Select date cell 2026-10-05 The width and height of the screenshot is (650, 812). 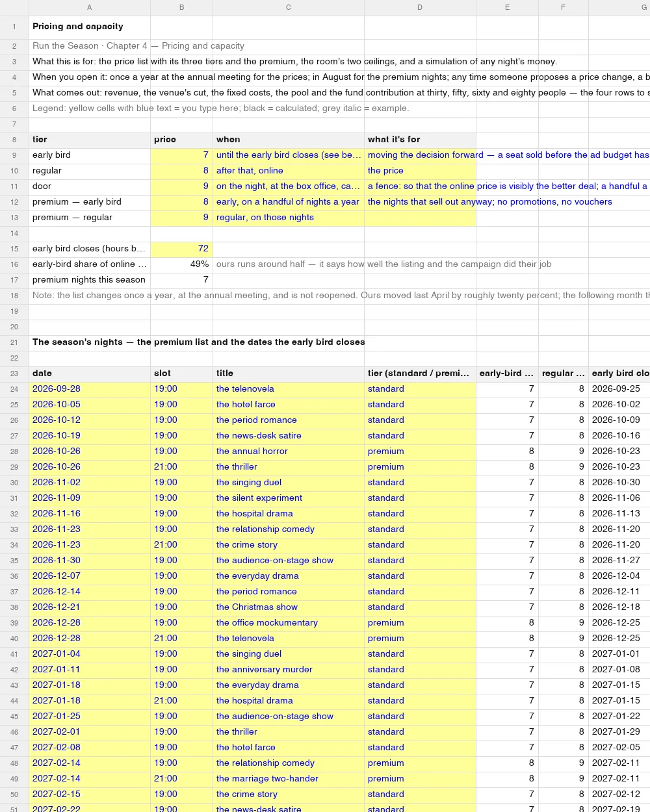(x=90, y=405)
